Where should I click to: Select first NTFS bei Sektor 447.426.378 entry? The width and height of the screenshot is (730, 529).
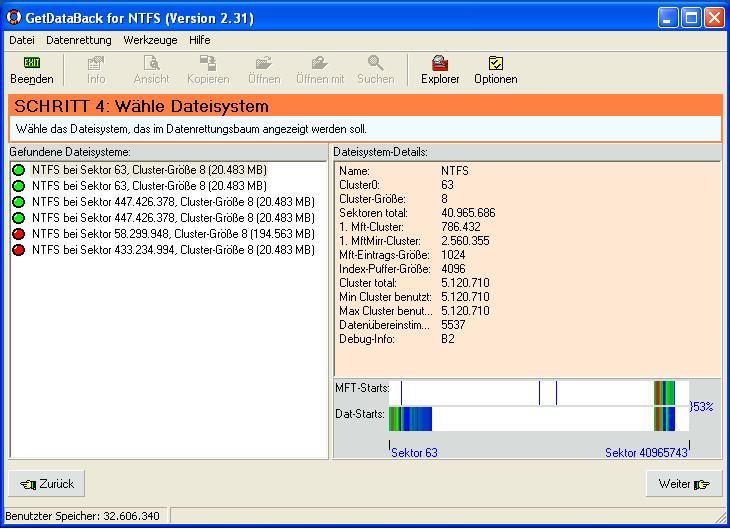point(173,202)
